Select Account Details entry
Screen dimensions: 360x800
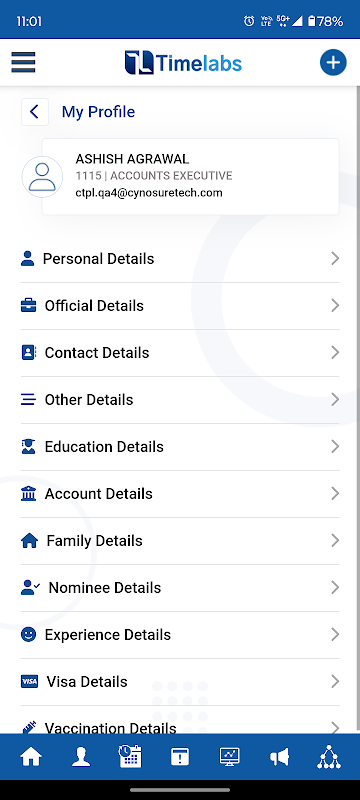click(180, 493)
